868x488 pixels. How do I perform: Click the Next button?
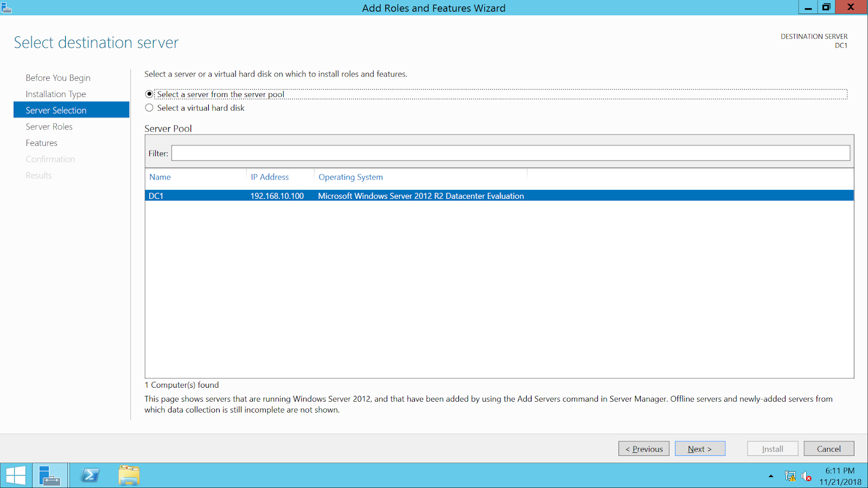(x=700, y=448)
